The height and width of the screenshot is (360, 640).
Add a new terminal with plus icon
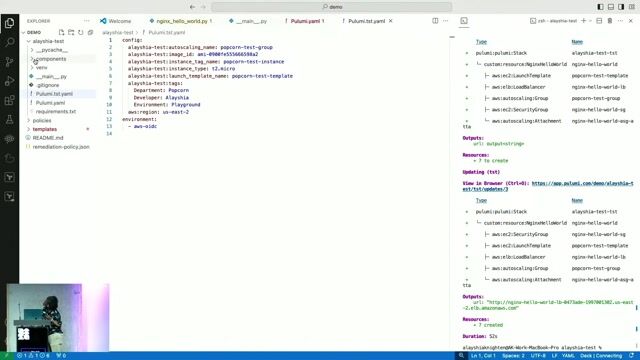click(x=583, y=21)
